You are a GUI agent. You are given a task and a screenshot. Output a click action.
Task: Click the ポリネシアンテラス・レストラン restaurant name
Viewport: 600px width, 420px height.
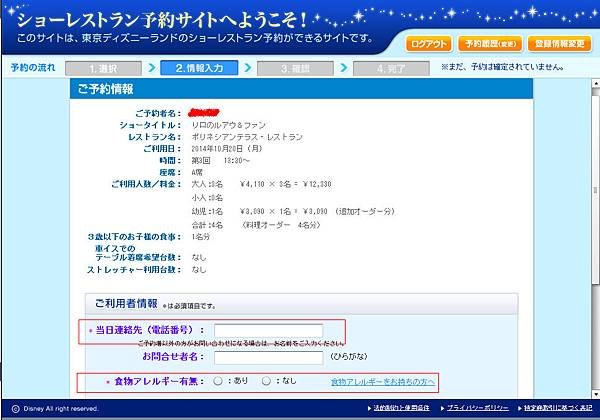[x=247, y=137]
